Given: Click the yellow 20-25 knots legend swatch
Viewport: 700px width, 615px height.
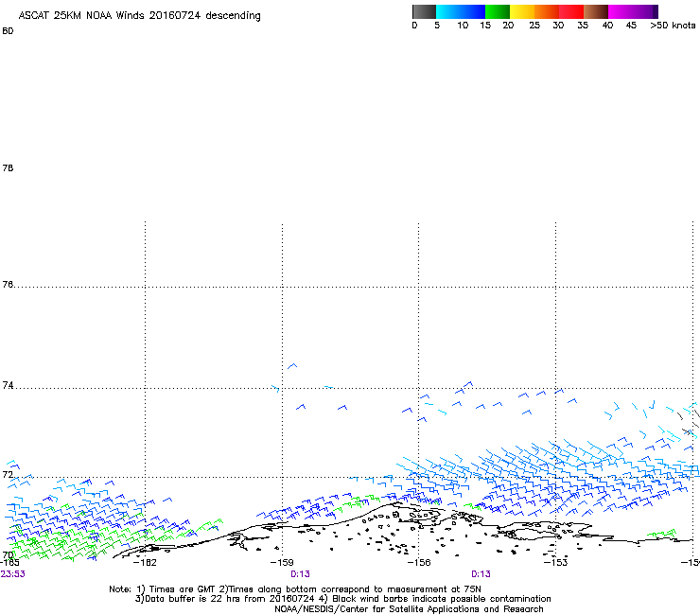Looking at the screenshot, I should [522, 11].
